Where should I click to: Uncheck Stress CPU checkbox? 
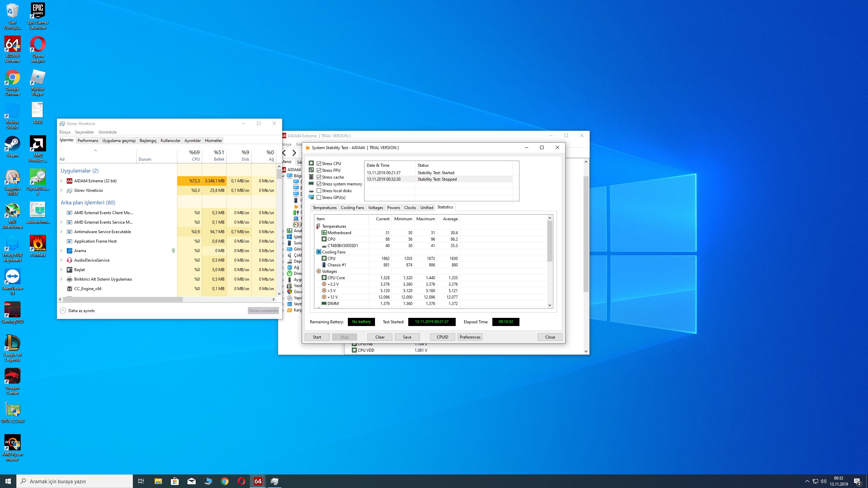coord(319,163)
